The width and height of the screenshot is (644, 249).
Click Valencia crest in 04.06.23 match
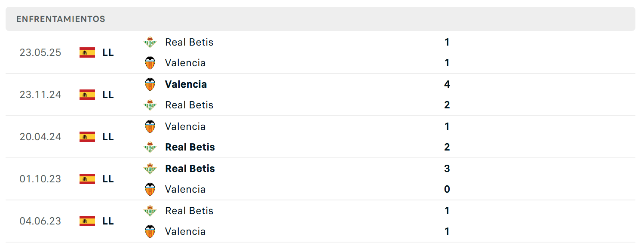tap(150, 231)
